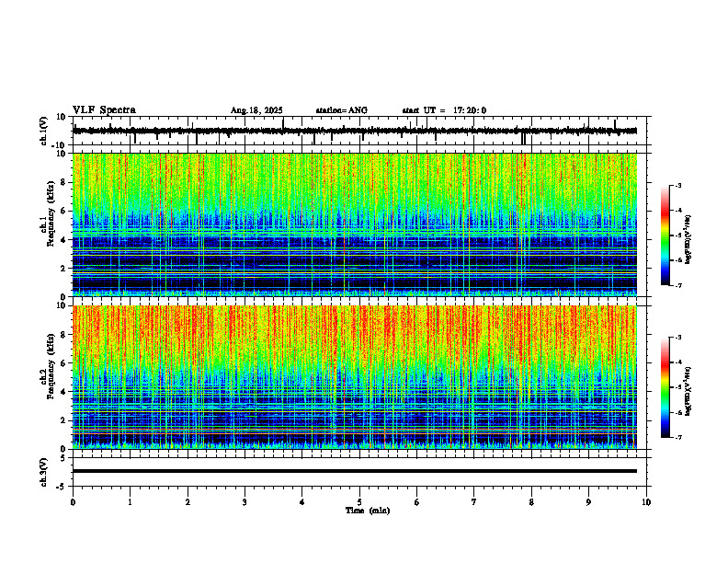
Task: Click the "station=ANG" header label
Action: click(x=341, y=110)
